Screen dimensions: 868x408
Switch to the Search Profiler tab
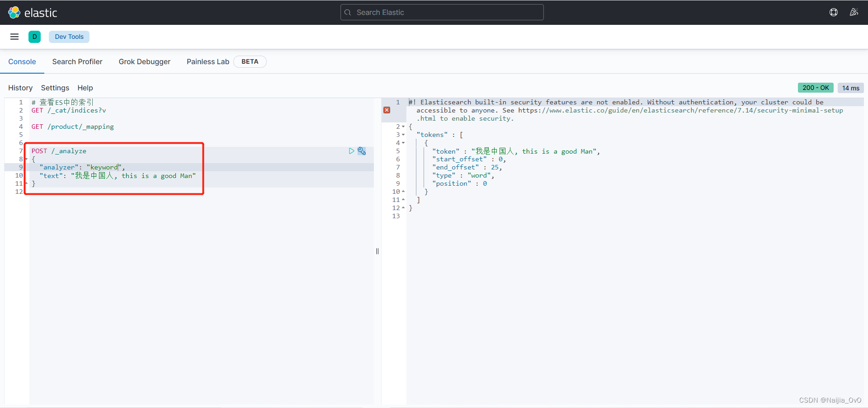click(77, 61)
